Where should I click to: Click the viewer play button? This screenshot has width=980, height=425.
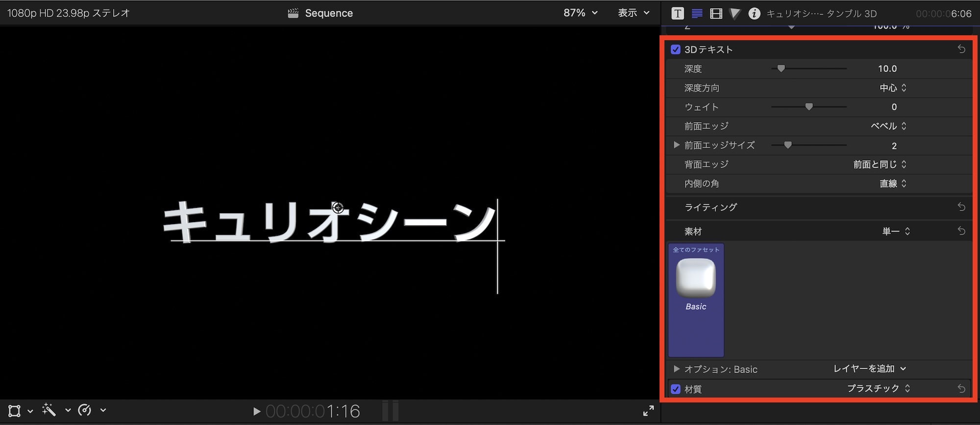tap(256, 411)
